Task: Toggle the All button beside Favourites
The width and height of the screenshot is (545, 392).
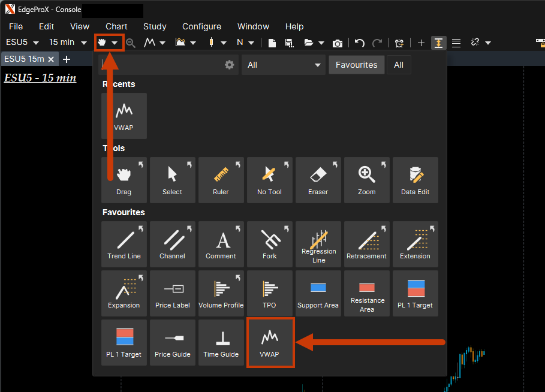Action: click(399, 65)
